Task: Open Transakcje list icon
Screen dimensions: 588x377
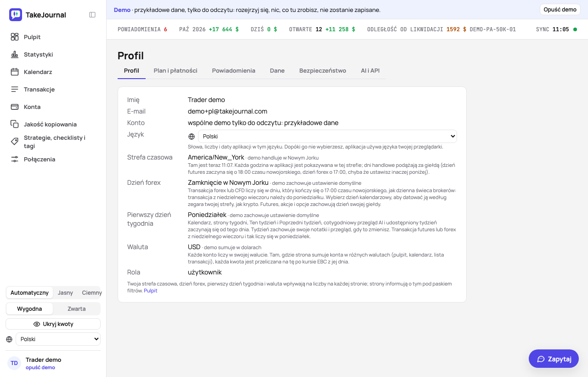Action: (x=15, y=89)
